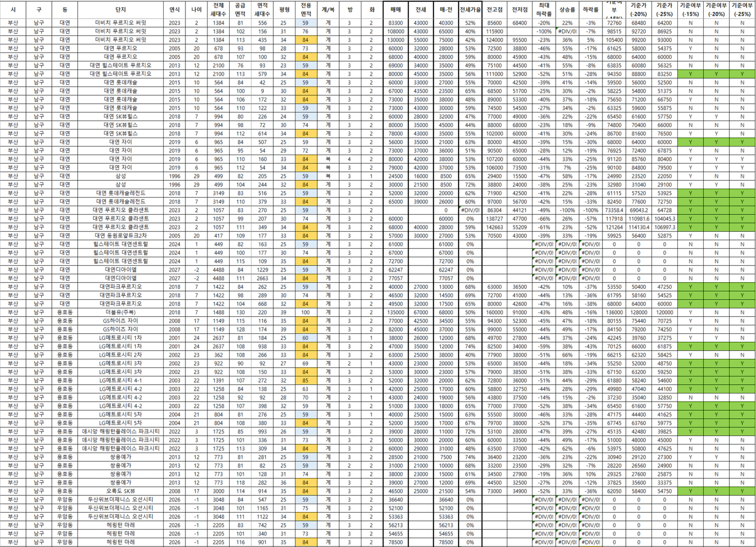Select the 106997.3 기준가 cell
The height and width of the screenshot is (547, 756).
tap(664, 227)
